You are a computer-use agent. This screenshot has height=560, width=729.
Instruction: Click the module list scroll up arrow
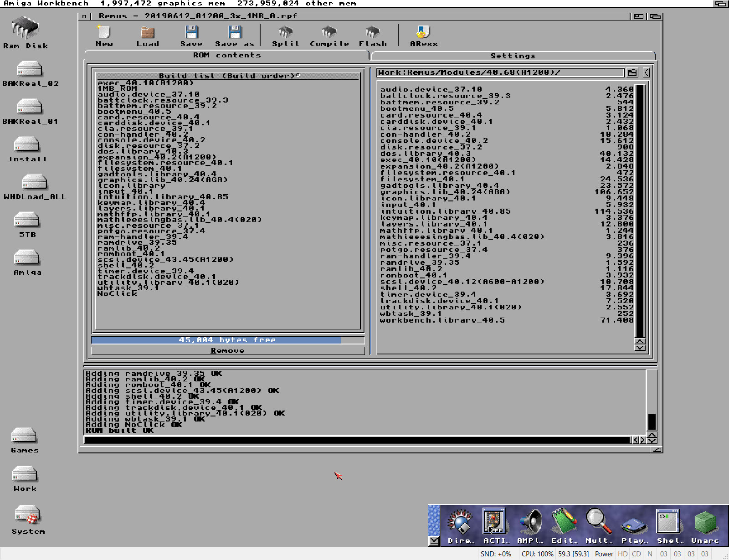click(x=640, y=341)
